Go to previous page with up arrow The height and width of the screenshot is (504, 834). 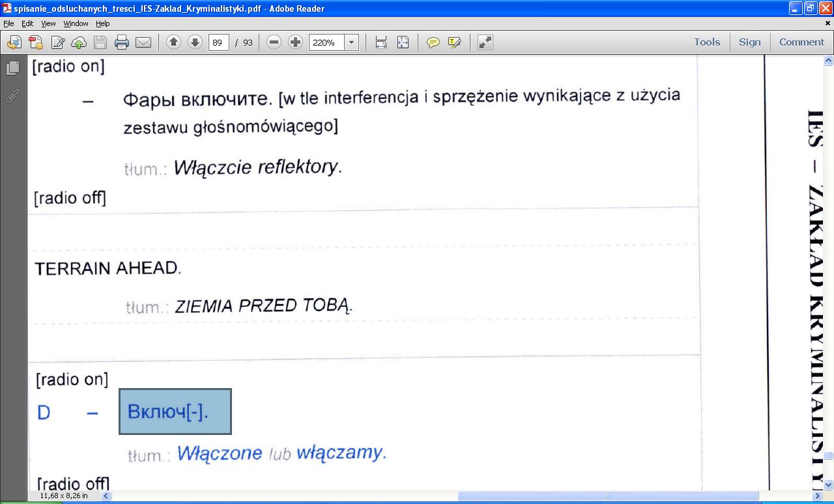coord(173,42)
